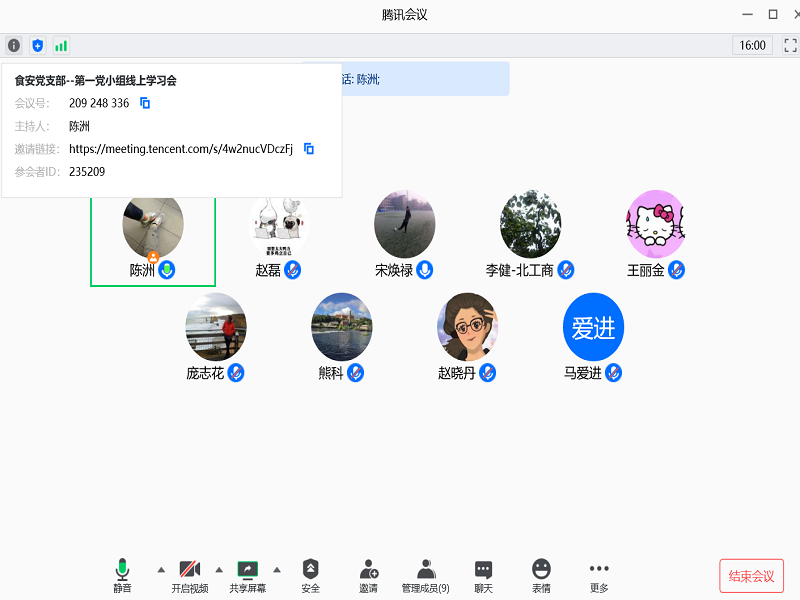The height and width of the screenshot is (600, 800).
Task: Open Manage Members (管理成员) panel
Action: click(x=426, y=575)
